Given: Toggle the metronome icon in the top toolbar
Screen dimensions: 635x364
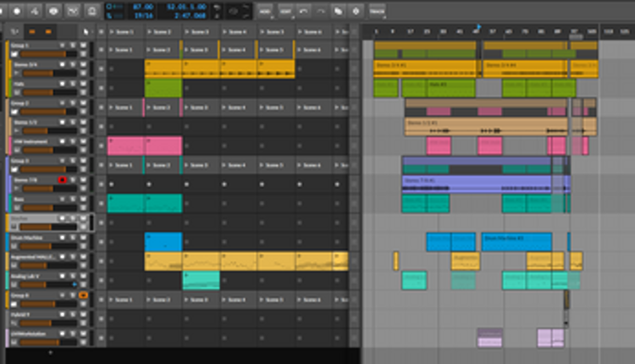Looking at the screenshot, I should pos(92,11).
